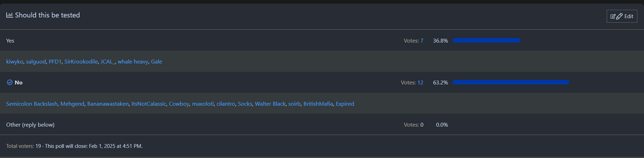Viewport: 644px width, 158px height.
Task: Click the Bananawastaken voter link
Action: [108, 104]
